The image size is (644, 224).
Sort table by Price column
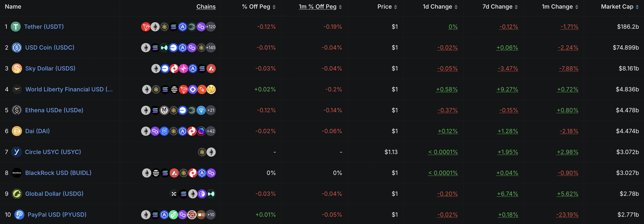pyautogui.click(x=387, y=7)
